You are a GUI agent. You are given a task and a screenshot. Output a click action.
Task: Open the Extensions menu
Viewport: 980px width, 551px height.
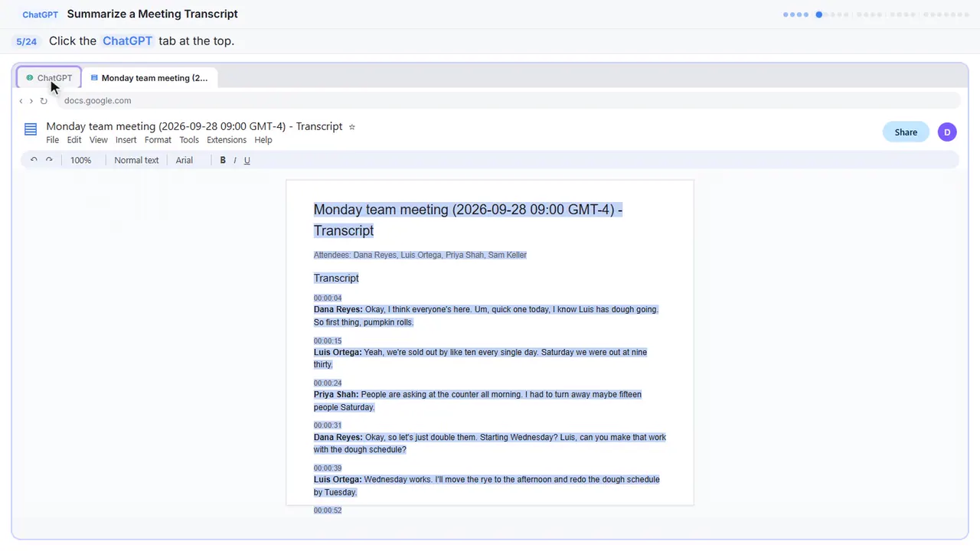click(x=227, y=140)
